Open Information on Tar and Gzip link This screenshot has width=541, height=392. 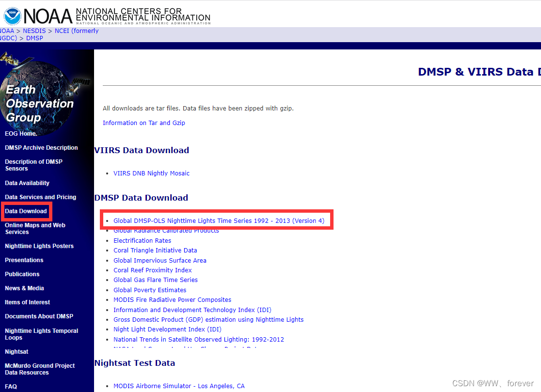pos(144,123)
